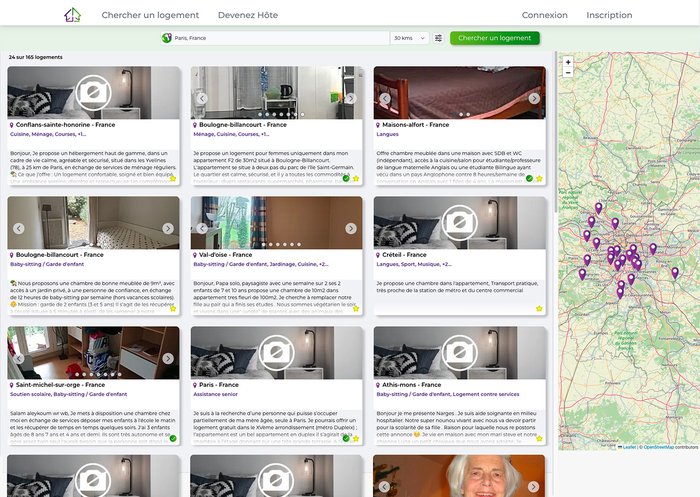The image size is (700, 497).
Task: Click verified checkmark on Saint-michel-sur-orge listing
Action: [173, 439]
